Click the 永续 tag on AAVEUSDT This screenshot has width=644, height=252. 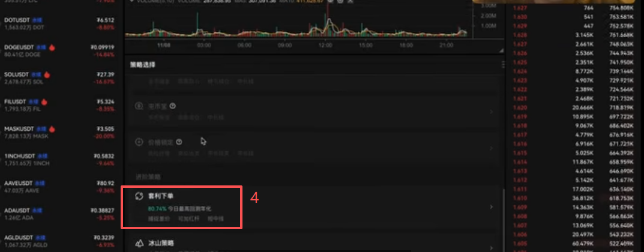(39, 183)
